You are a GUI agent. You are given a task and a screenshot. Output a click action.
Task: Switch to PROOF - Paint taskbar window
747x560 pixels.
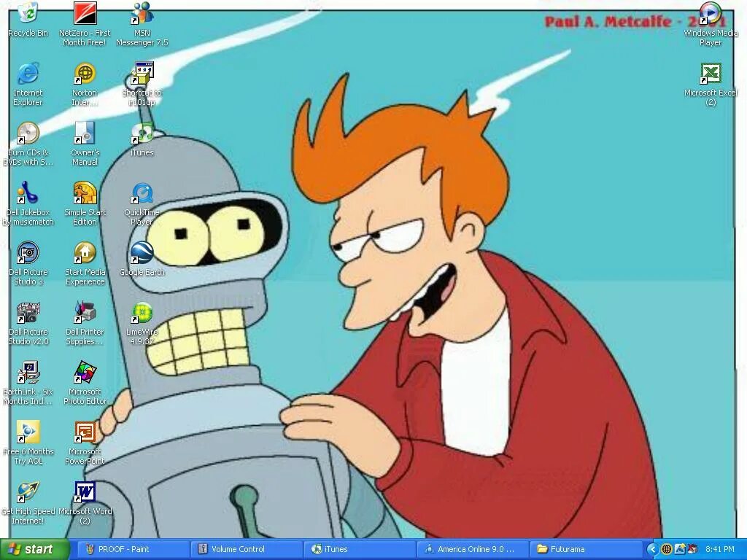pyautogui.click(x=134, y=549)
